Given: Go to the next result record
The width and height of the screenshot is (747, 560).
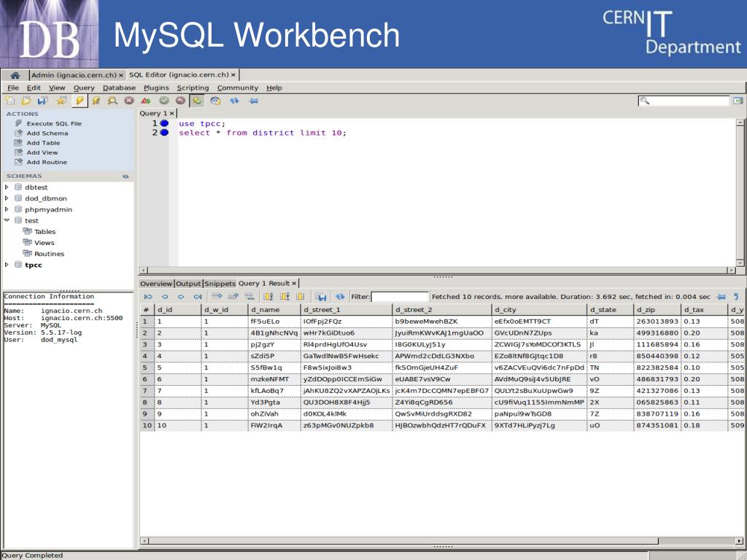Looking at the screenshot, I should [x=181, y=297].
